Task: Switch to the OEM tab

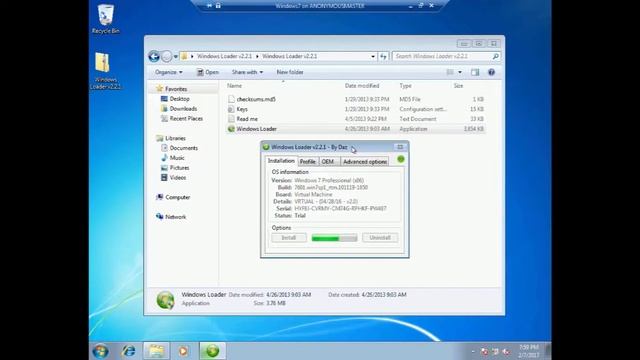Action: pos(328,162)
